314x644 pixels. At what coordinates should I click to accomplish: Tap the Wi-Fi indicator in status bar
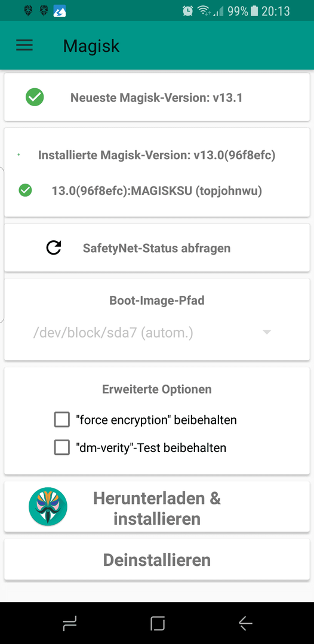click(204, 11)
